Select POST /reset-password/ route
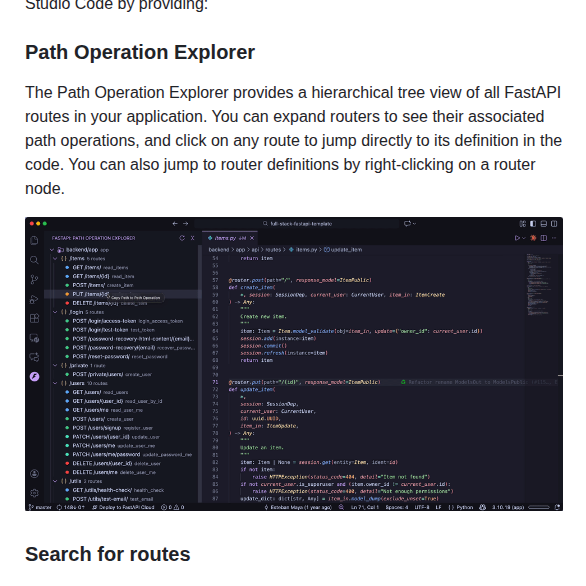 coord(123,357)
